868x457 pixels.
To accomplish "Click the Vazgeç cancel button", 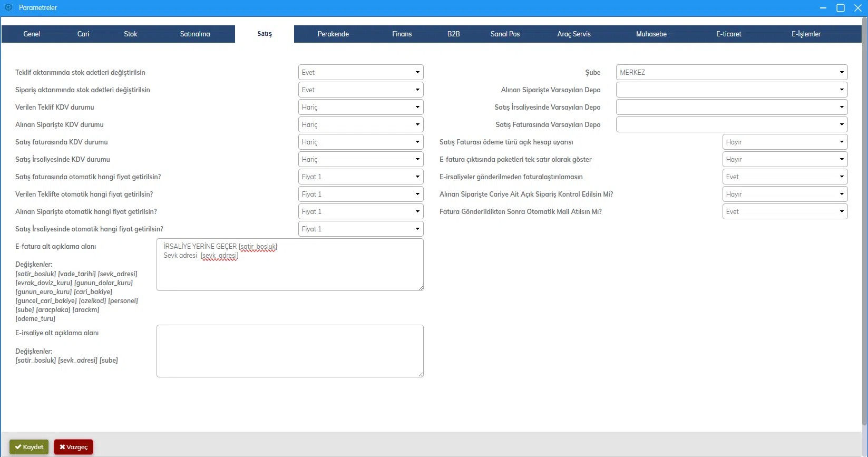I will point(73,447).
